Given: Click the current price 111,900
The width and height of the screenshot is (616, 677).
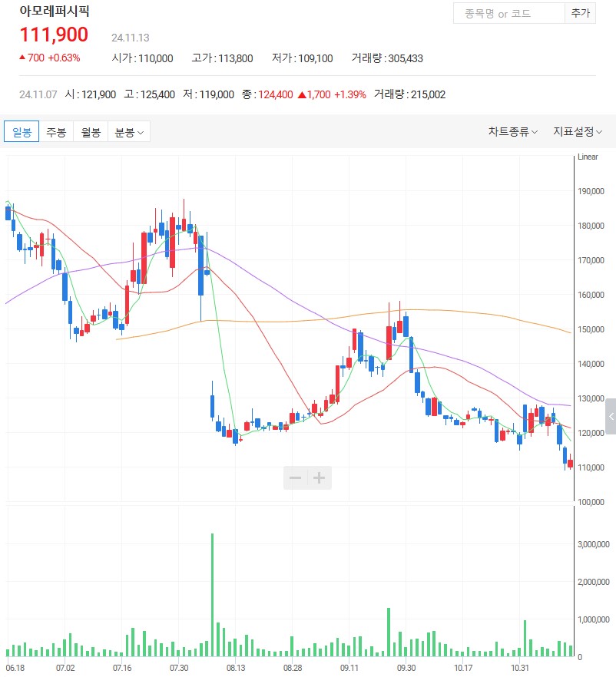Looking at the screenshot, I should pyautogui.click(x=54, y=35).
